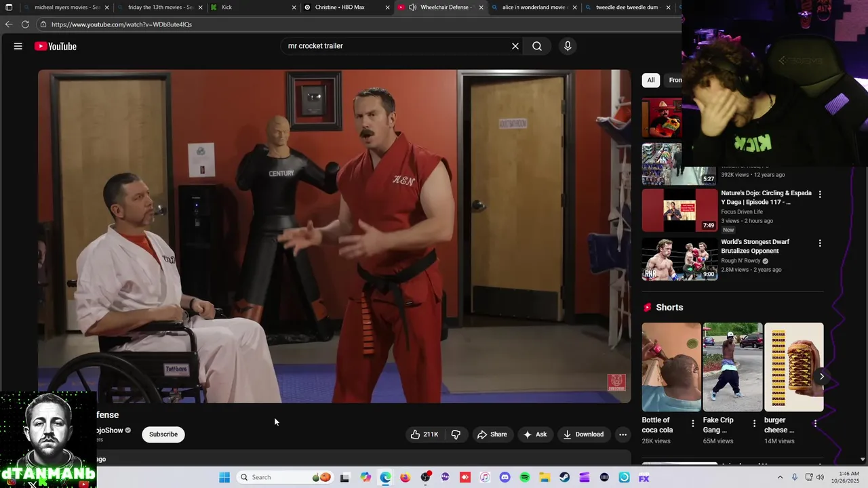Close the Christine HBO Max tab

click(388, 7)
